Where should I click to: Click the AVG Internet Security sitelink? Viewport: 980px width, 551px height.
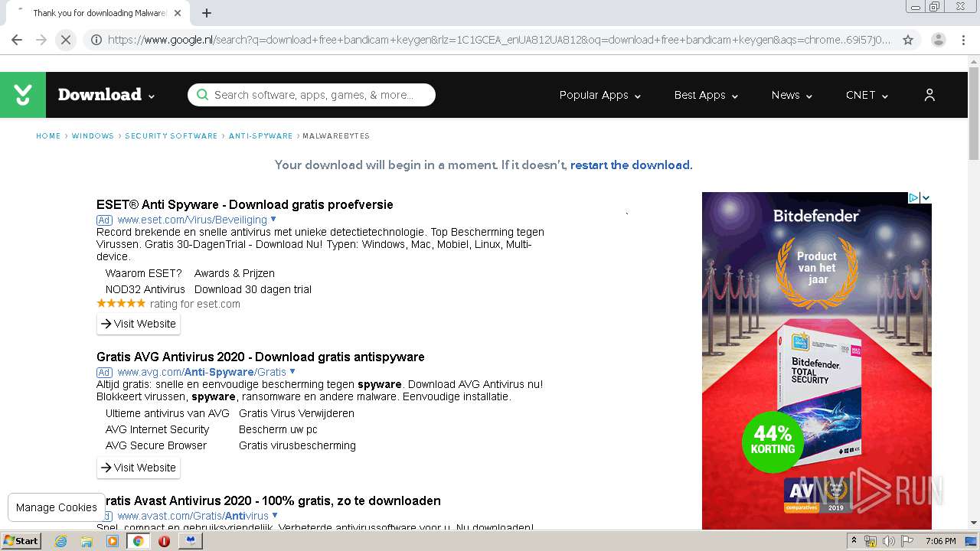[x=157, y=429]
